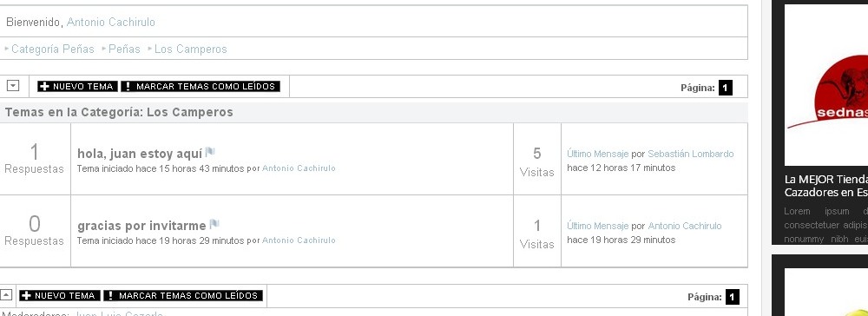Open 'Último Mensaje' of the first topic
This screenshot has width=868, height=316.
pyautogui.click(x=597, y=154)
